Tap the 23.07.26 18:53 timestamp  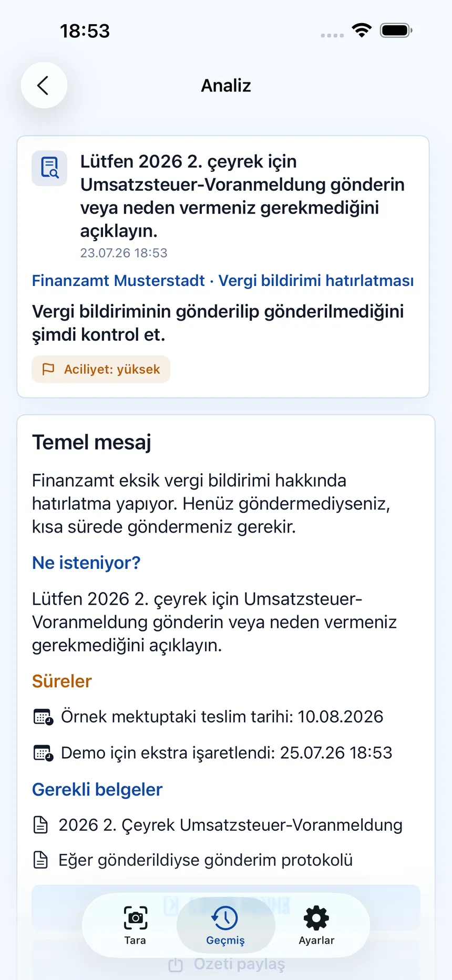click(124, 253)
